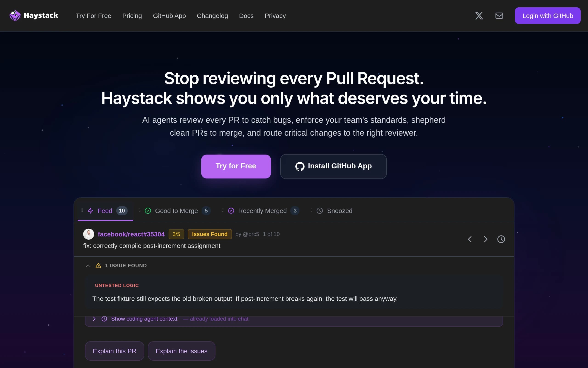Click the Haystack logo icon
This screenshot has width=588, height=368.
point(15,16)
